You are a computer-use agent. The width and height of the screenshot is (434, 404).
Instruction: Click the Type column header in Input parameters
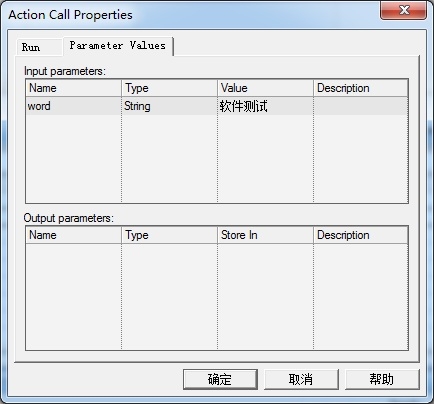pos(169,88)
